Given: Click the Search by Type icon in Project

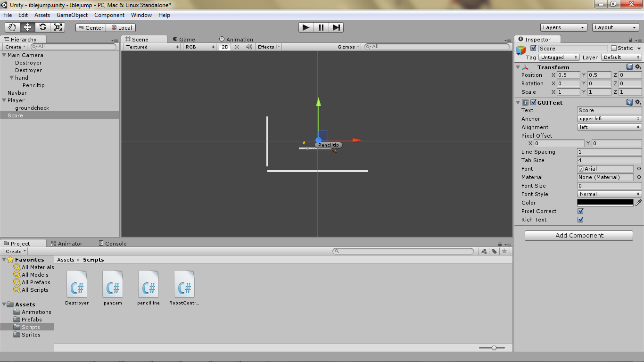Looking at the screenshot, I should pos(484,251).
